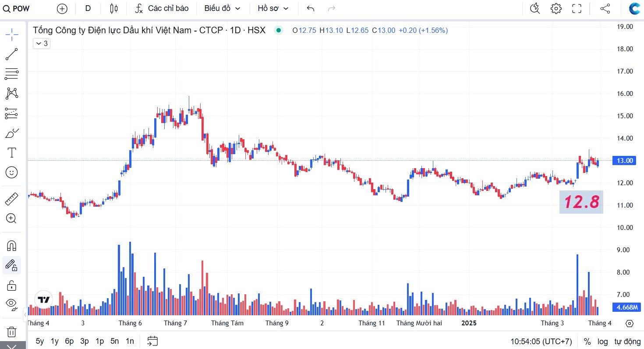Expand the Biểu đồ dropdown
The width and height of the screenshot is (644, 349).
(223, 8)
